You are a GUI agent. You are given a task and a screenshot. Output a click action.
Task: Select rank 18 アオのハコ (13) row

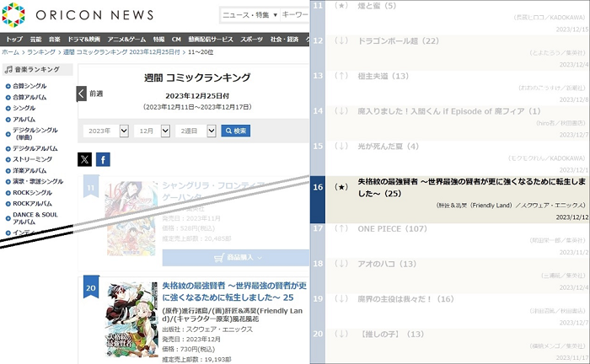pos(450,276)
